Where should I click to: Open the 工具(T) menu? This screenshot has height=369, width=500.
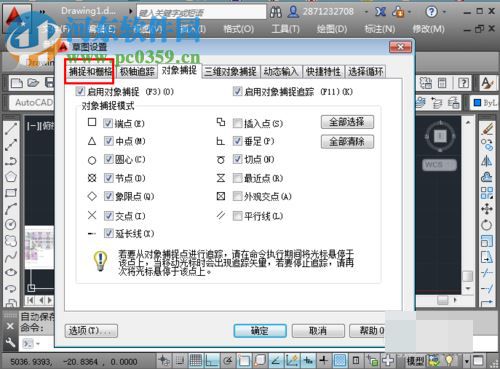tap(285, 29)
